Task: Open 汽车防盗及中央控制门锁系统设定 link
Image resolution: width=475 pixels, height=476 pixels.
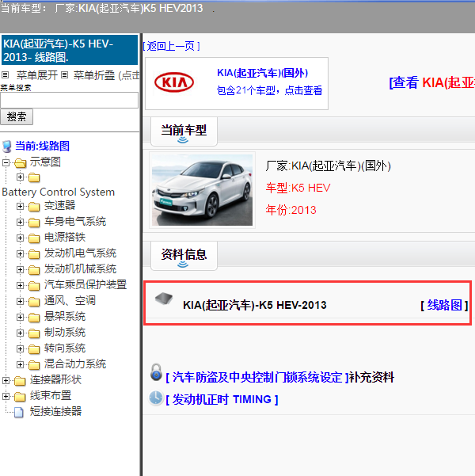Action: tap(257, 377)
